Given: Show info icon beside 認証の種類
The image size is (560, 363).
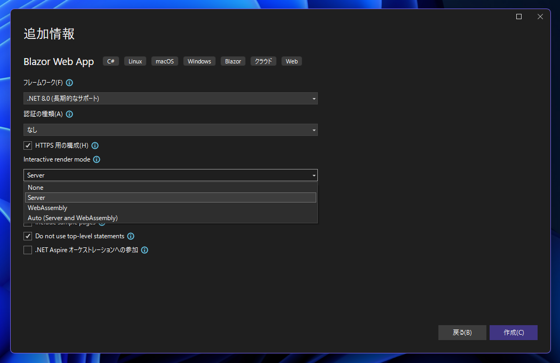Looking at the screenshot, I should [x=69, y=114].
